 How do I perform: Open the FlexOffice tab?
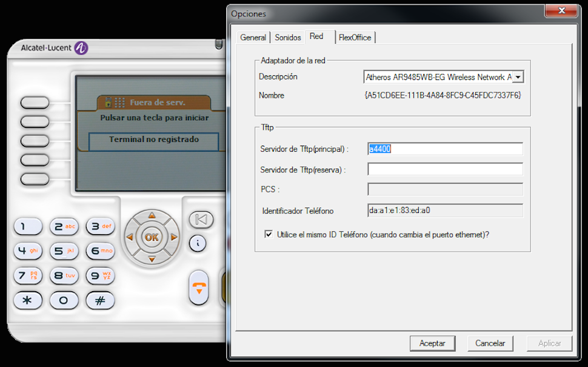pyautogui.click(x=355, y=38)
